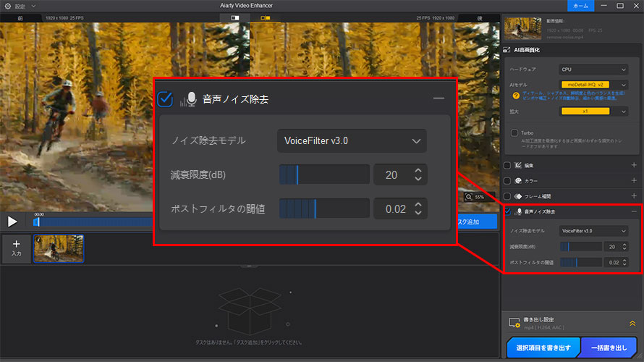Open the 拡大 x1 scale dropdown
The height and width of the screenshot is (362, 644).
tap(593, 111)
